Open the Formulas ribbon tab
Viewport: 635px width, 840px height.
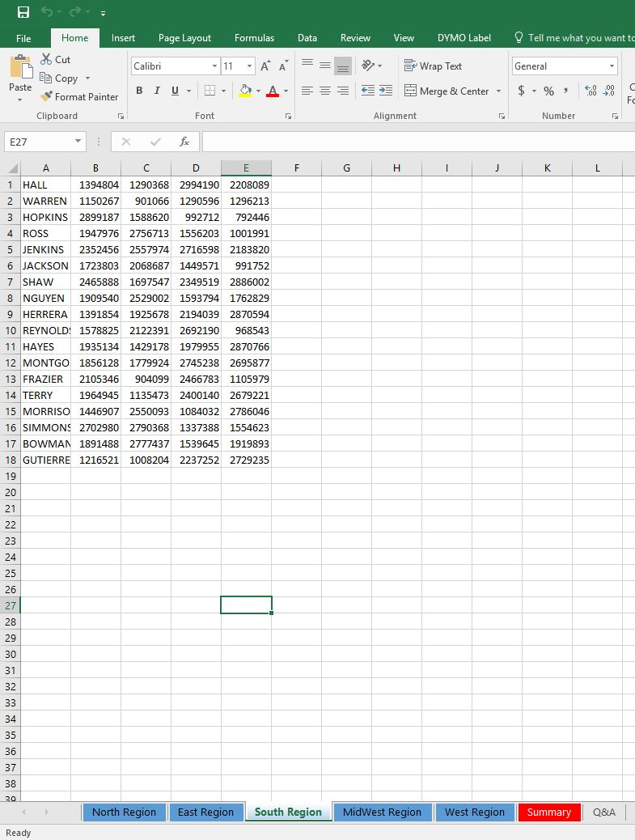point(254,38)
